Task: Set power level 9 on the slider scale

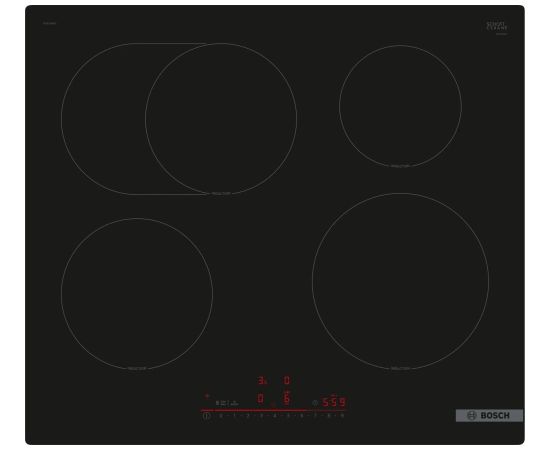Action: click(342, 416)
